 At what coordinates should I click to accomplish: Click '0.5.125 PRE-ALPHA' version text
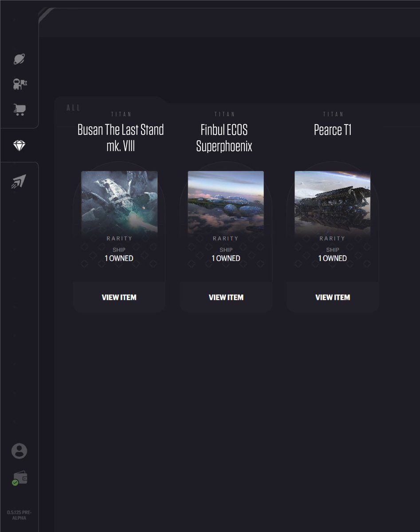click(19, 515)
